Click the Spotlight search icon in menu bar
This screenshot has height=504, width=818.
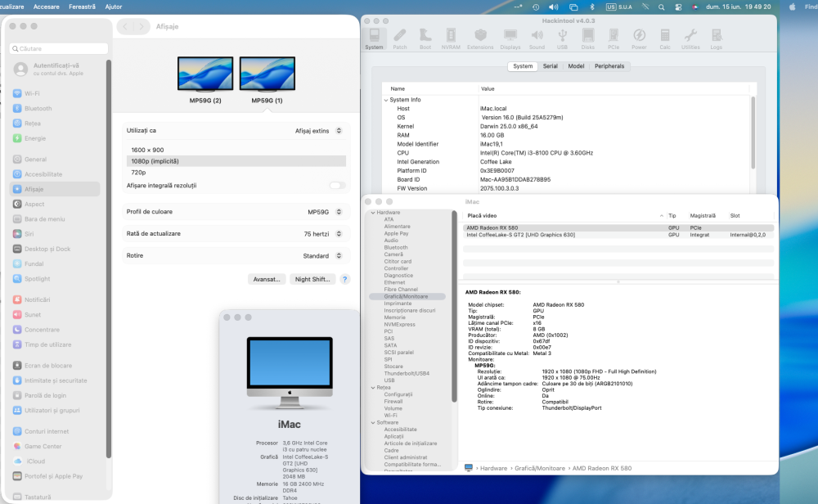[662, 7]
